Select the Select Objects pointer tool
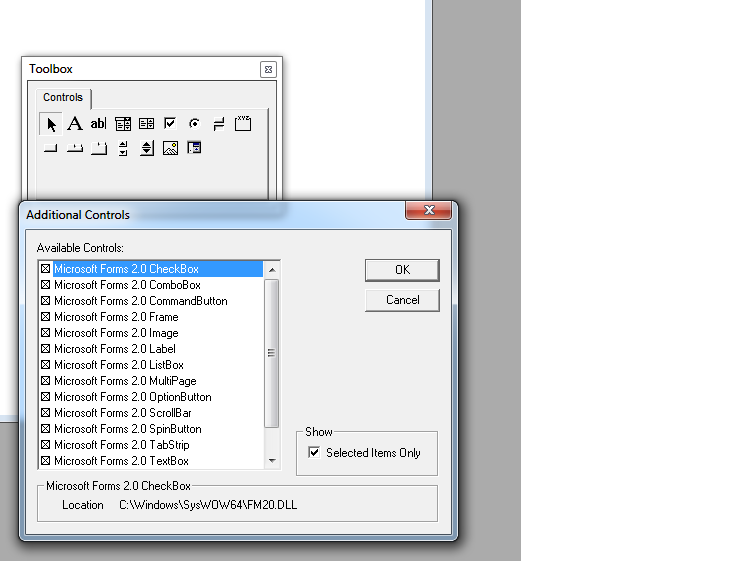Screen dimensions: 745x561 51,124
